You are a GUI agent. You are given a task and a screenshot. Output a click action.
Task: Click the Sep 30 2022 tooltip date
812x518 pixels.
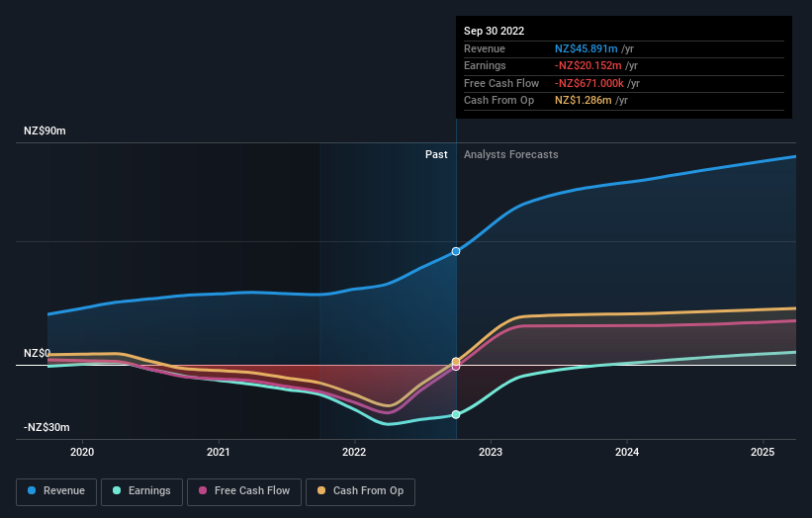click(495, 31)
